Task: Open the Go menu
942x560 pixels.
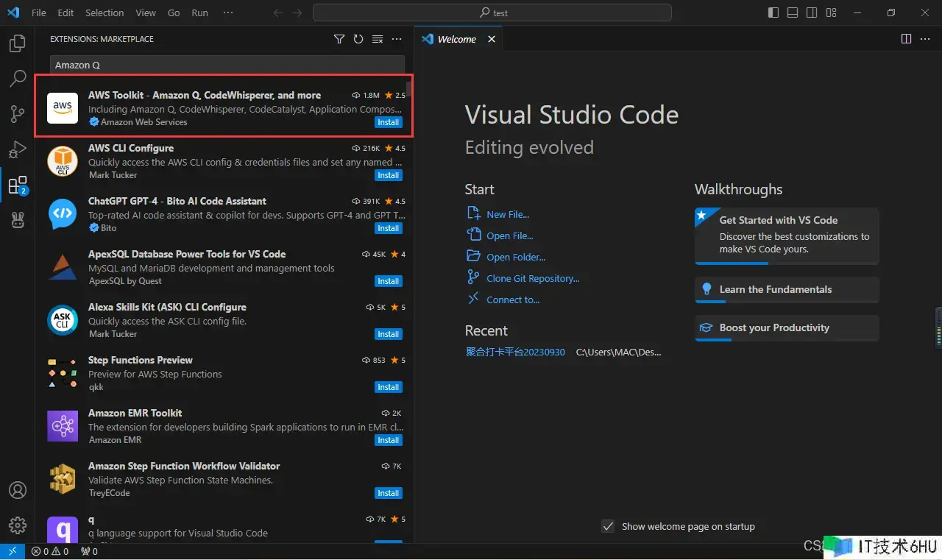Action: tap(174, 13)
